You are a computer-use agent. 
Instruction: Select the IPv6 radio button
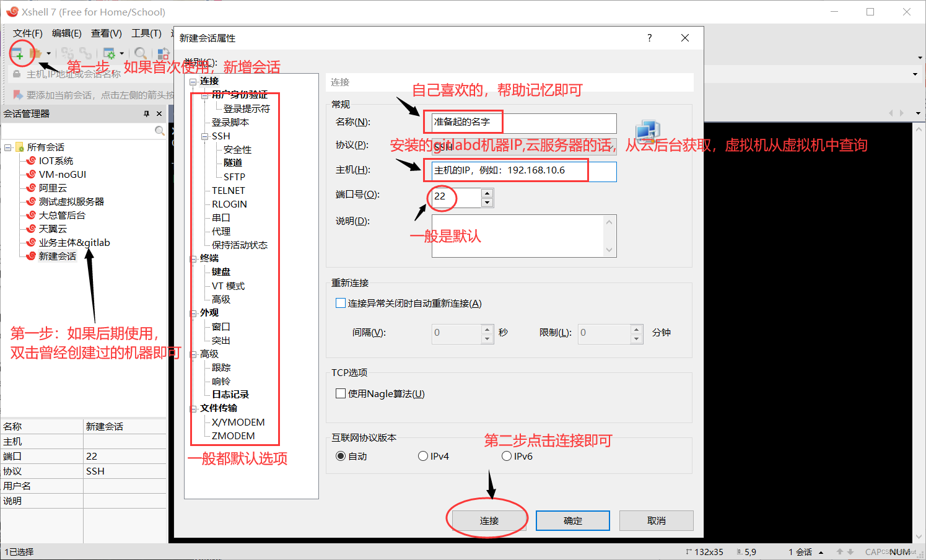pos(507,456)
